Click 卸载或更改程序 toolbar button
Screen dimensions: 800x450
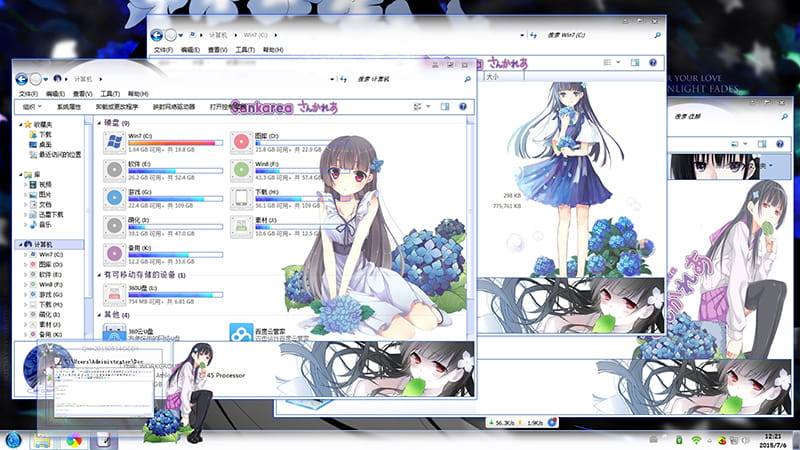(x=117, y=107)
